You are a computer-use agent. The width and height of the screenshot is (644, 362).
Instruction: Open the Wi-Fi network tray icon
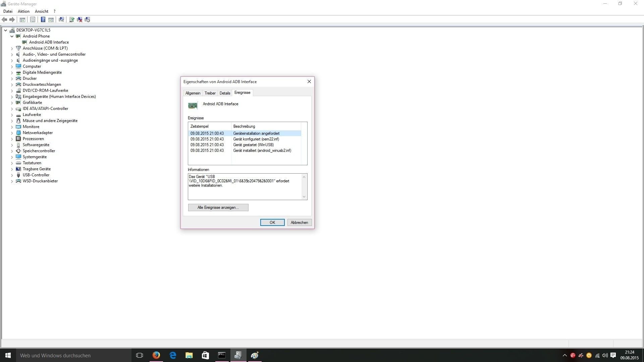click(x=597, y=355)
